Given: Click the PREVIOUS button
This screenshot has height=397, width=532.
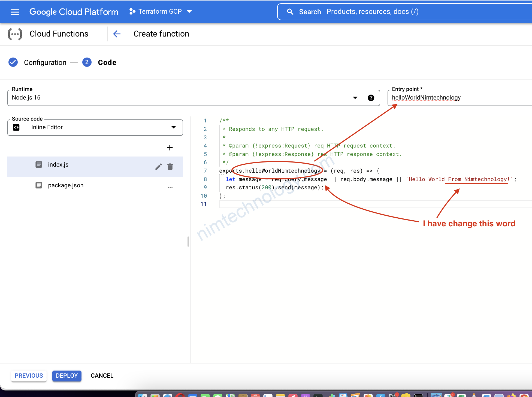Looking at the screenshot, I should 29,375.
